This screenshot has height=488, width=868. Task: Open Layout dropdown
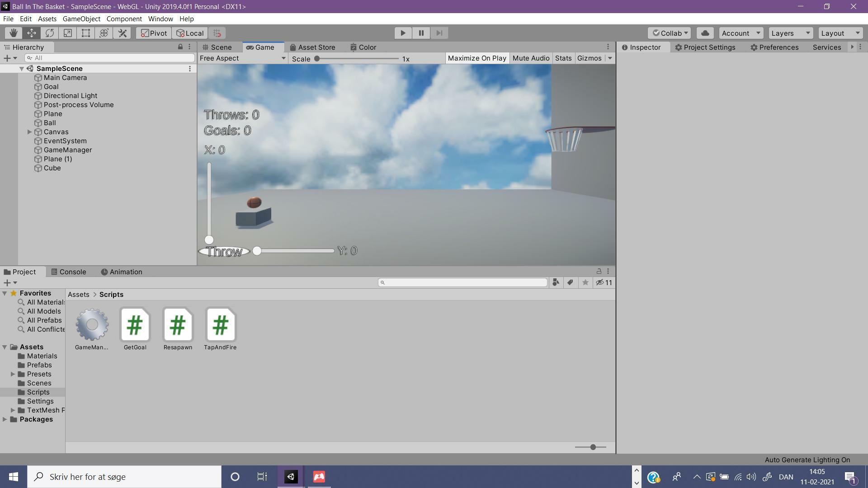pos(840,33)
